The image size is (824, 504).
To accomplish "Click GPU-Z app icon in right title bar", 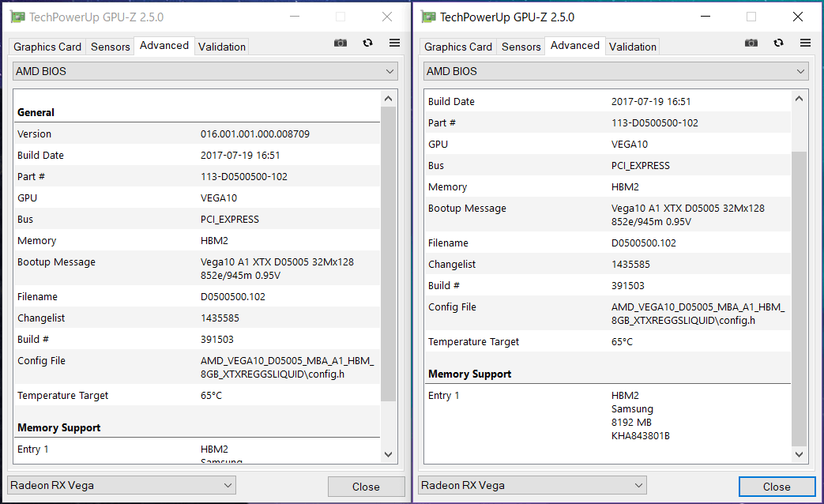I will 429,17.
